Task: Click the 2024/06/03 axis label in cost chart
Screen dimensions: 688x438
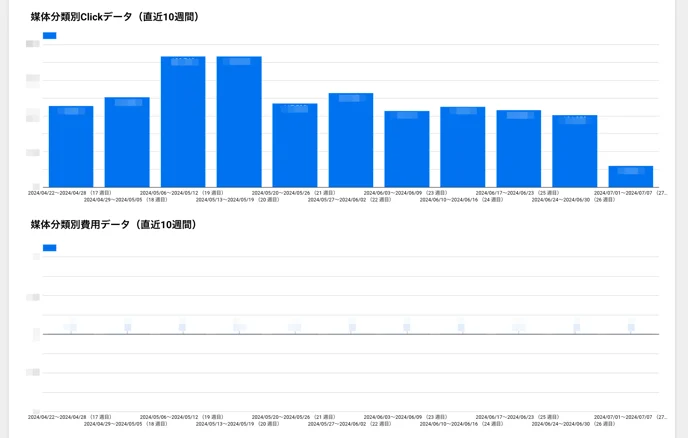Action: pyautogui.click(x=405, y=416)
